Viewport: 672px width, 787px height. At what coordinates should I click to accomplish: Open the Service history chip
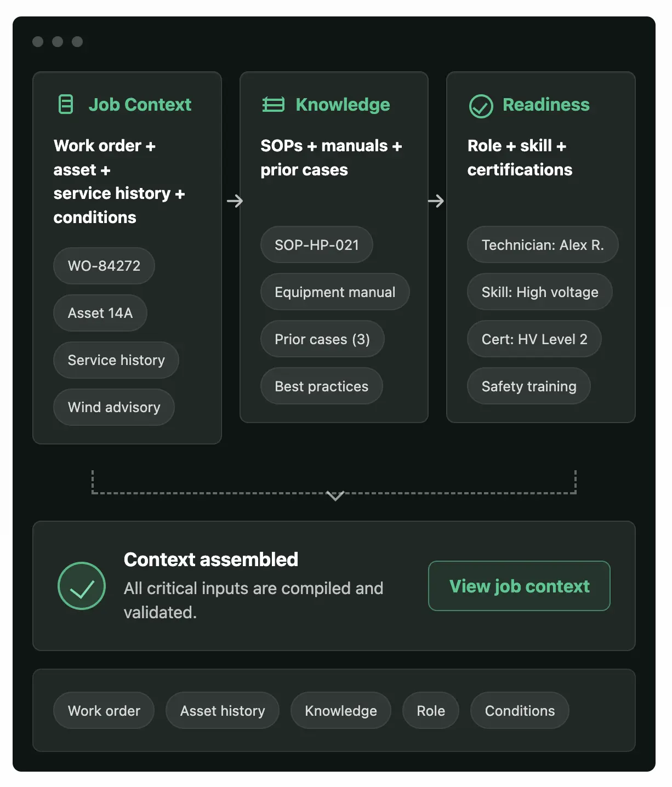tap(116, 360)
